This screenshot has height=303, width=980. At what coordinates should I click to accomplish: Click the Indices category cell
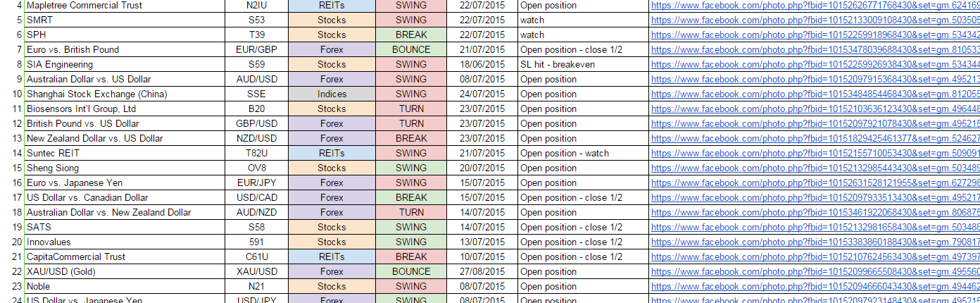(x=332, y=94)
